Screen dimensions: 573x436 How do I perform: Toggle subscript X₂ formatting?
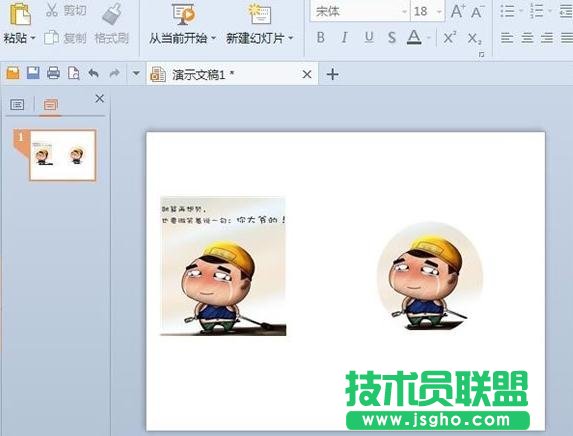pos(474,38)
